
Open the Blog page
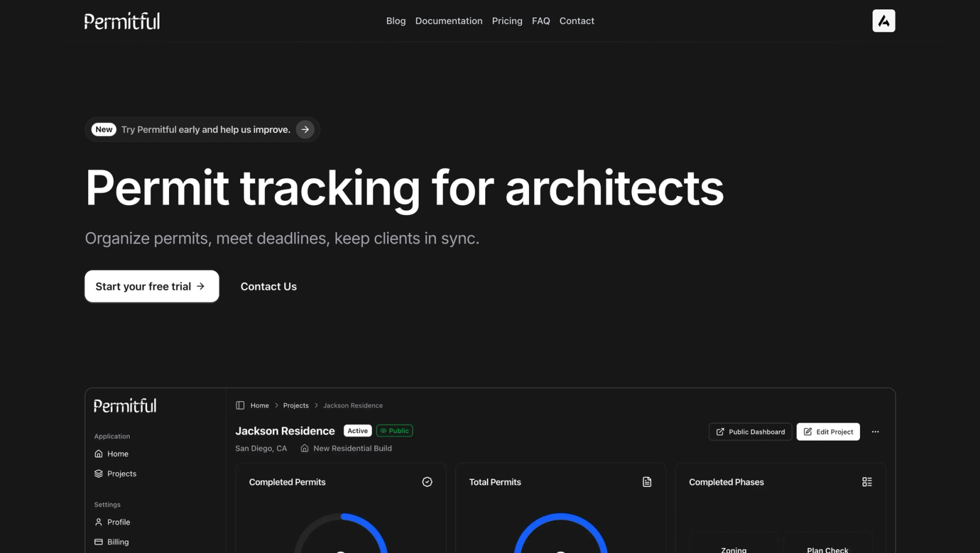(396, 21)
